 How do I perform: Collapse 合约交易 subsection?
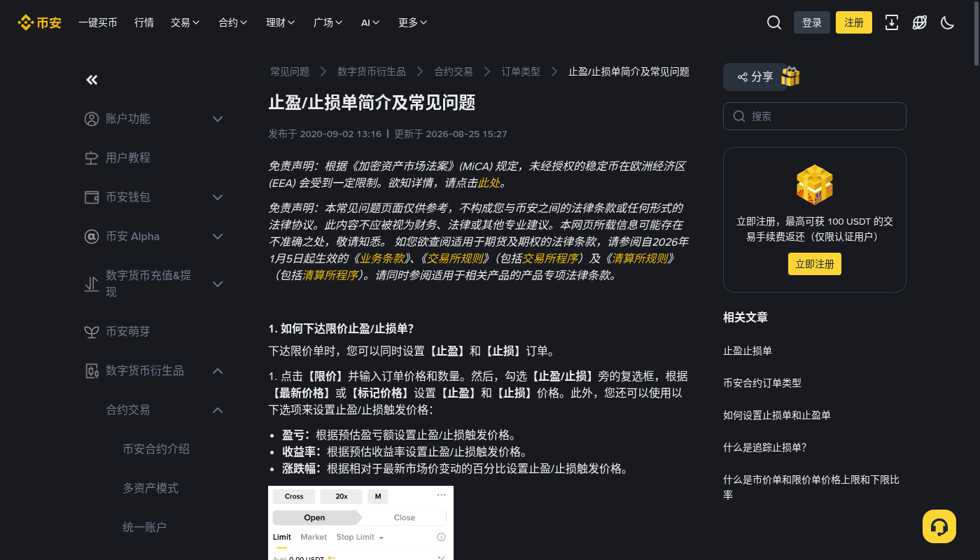pyautogui.click(x=218, y=410)
